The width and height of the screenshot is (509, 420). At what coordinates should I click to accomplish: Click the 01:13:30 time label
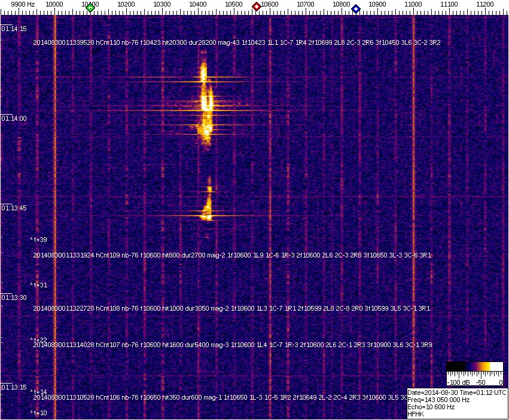(x=13, y=298)
